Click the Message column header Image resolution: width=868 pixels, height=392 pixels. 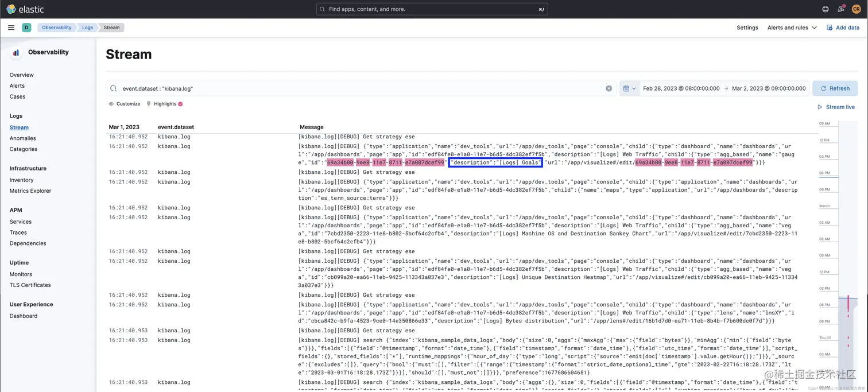click(x=312, y=127)
